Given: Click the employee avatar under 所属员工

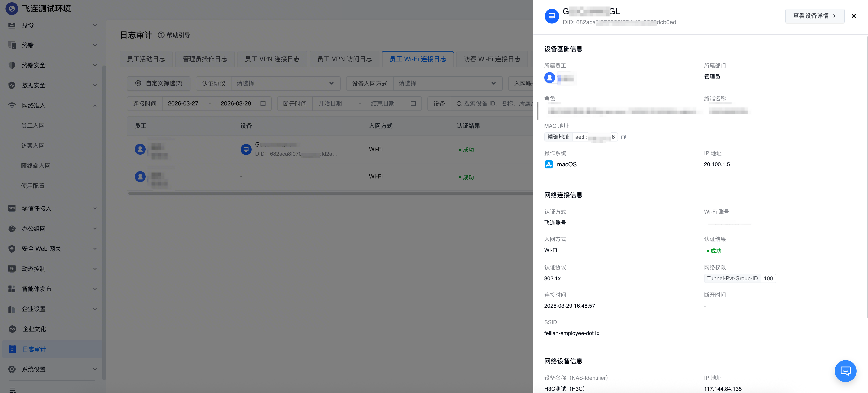Looking at the screenshot, I should 550,78.
